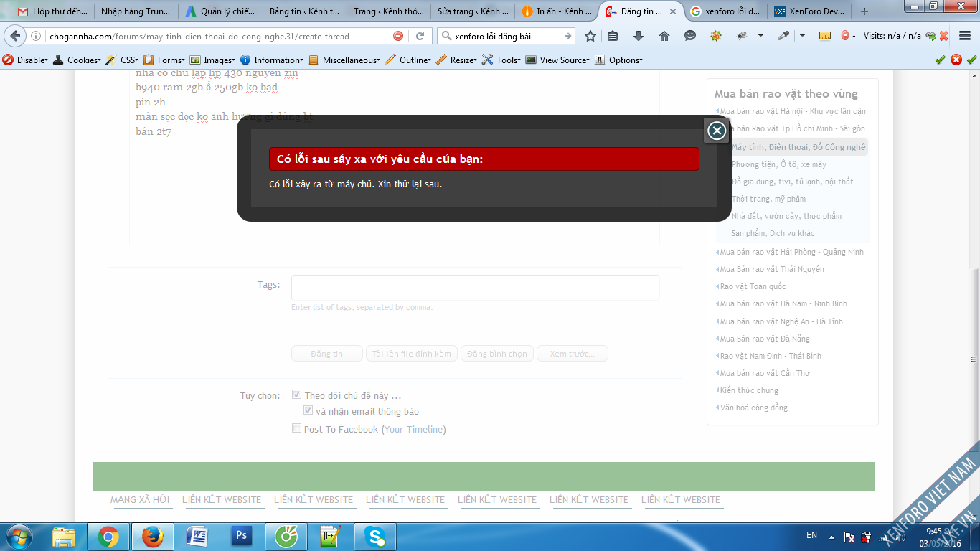Click inside the Tags input field
Screen dimensions: 980x551
475,288
